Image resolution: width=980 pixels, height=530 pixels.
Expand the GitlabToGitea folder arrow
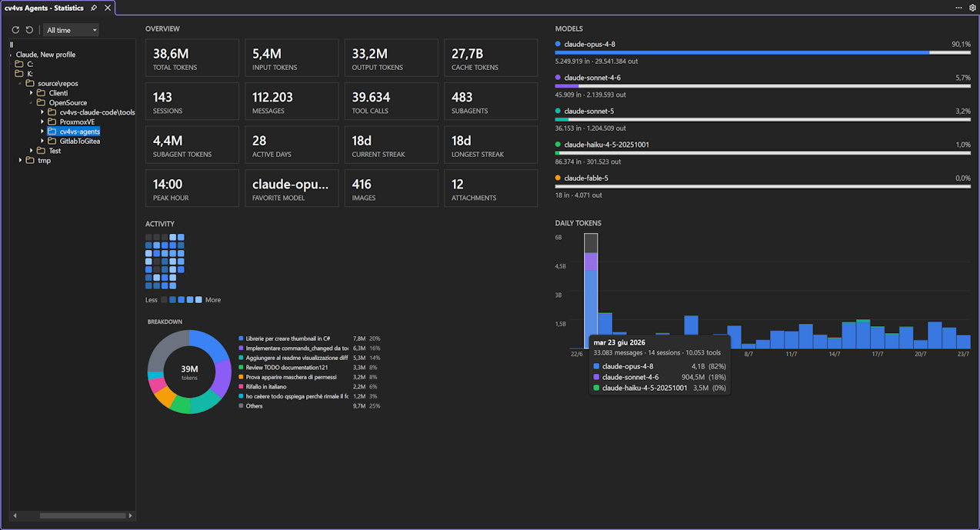(42, 141)
